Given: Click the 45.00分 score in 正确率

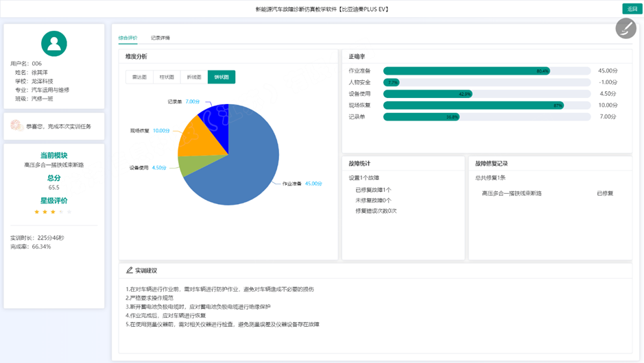Looking at the screenshot, I should click(x=608, y=71).
